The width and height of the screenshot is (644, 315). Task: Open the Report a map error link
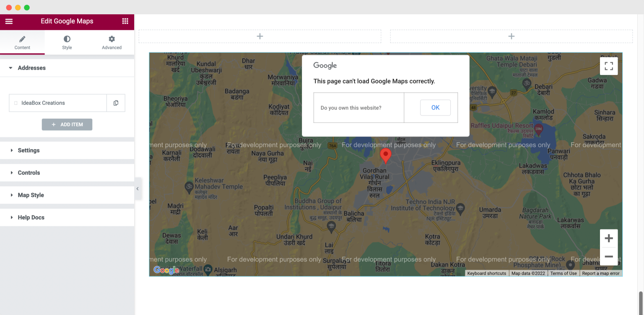tap(600, 273)
